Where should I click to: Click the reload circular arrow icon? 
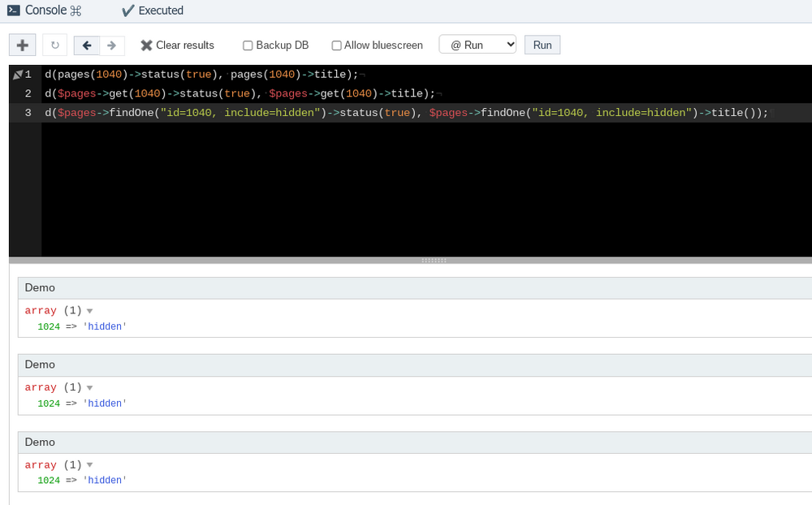point(55,45)
